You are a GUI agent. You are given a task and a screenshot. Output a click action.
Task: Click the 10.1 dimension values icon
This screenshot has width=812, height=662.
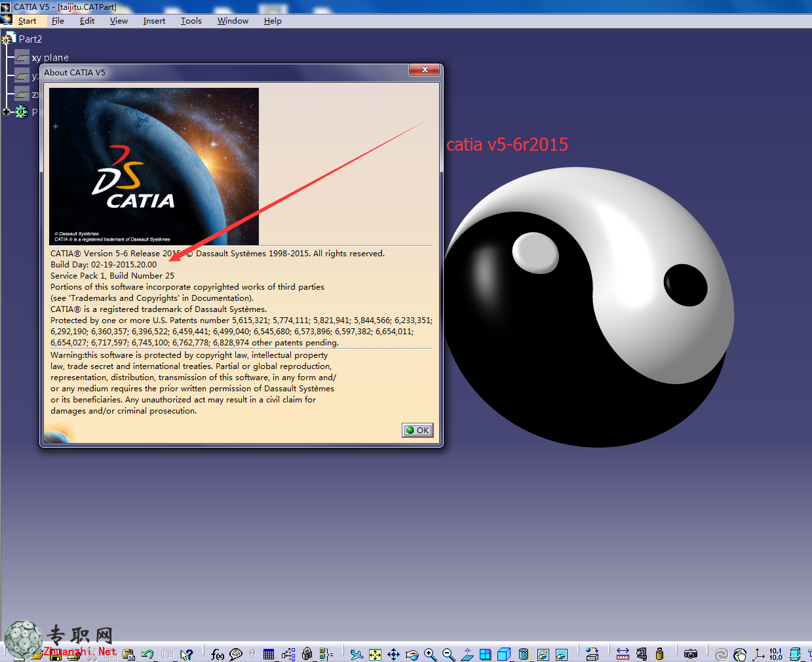776,654
